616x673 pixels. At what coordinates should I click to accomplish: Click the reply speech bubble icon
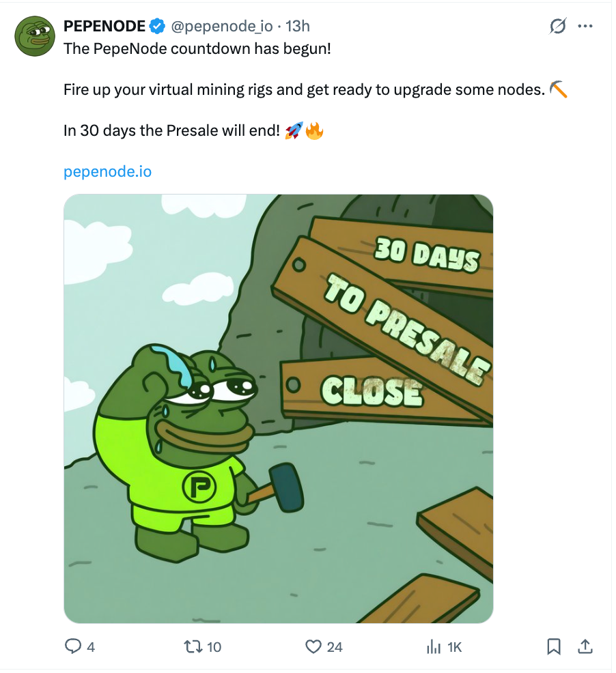coord(73,646)
